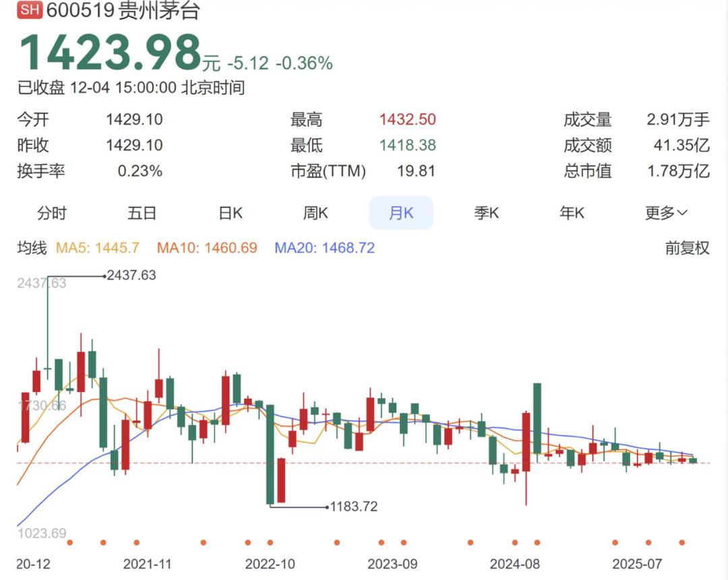Show the 季K quarterly chart
728x580 pixels.
[486, 214]
